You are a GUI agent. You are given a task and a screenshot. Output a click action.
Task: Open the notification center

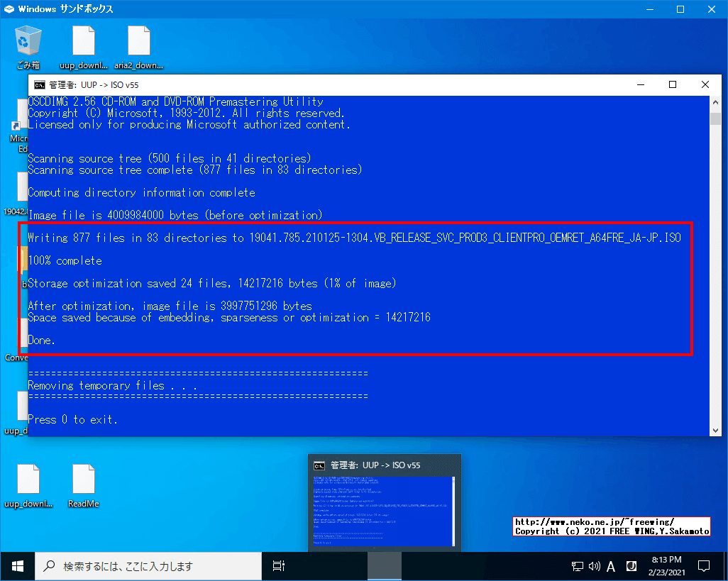(703, 565)
